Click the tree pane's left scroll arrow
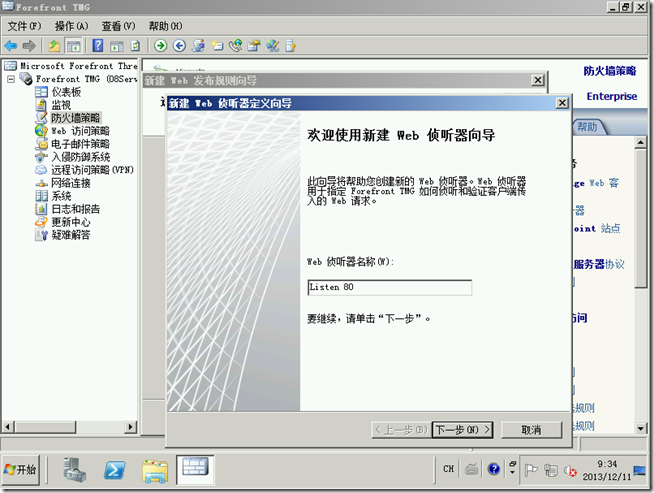The image size is (654, 493). pyautogui.click(x=8, y=427)
